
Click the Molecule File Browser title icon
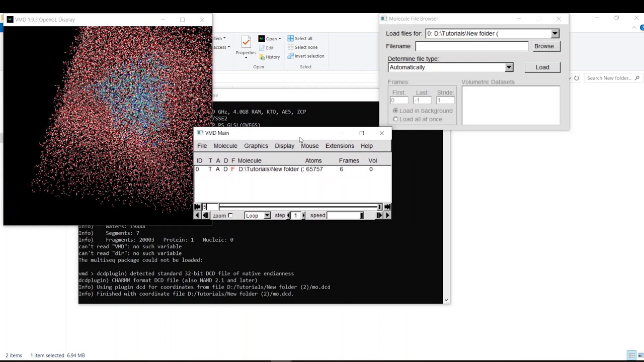pyautogui.click(x=384, y=19)
